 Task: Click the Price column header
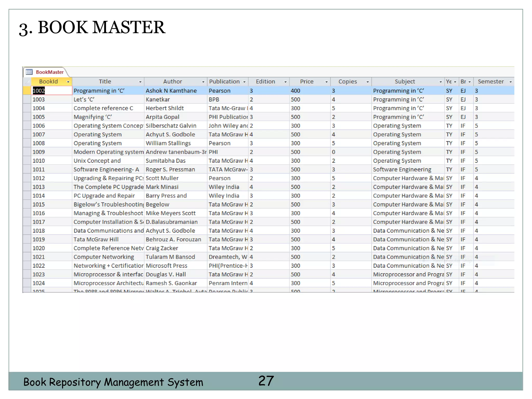click(x=310, y=82)
